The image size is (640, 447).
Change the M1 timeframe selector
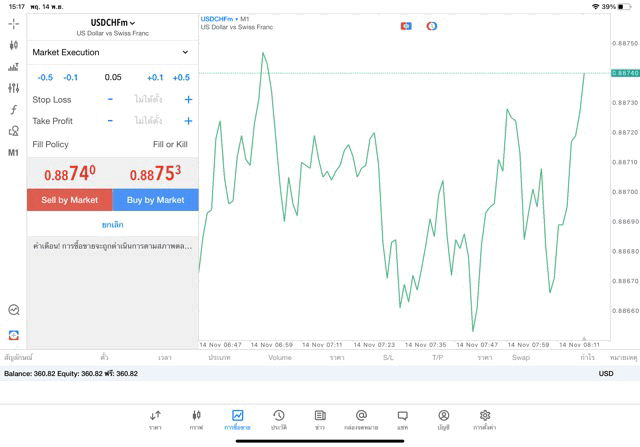[13, 153]
